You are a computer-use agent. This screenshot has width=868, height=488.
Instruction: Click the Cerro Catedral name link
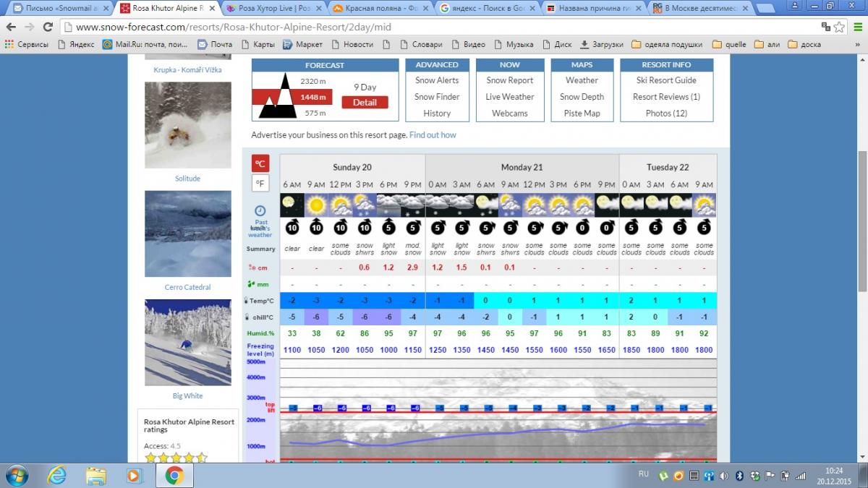[x=188, y=287]
